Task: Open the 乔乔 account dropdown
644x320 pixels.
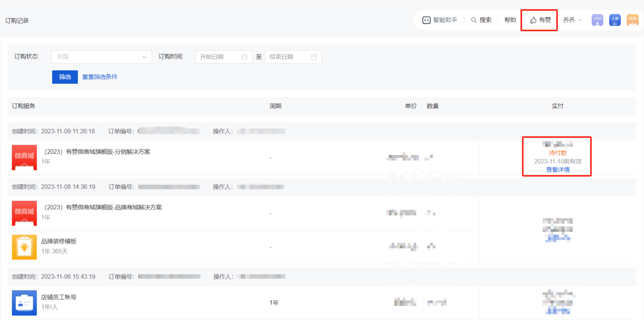Action: (572, 20)
